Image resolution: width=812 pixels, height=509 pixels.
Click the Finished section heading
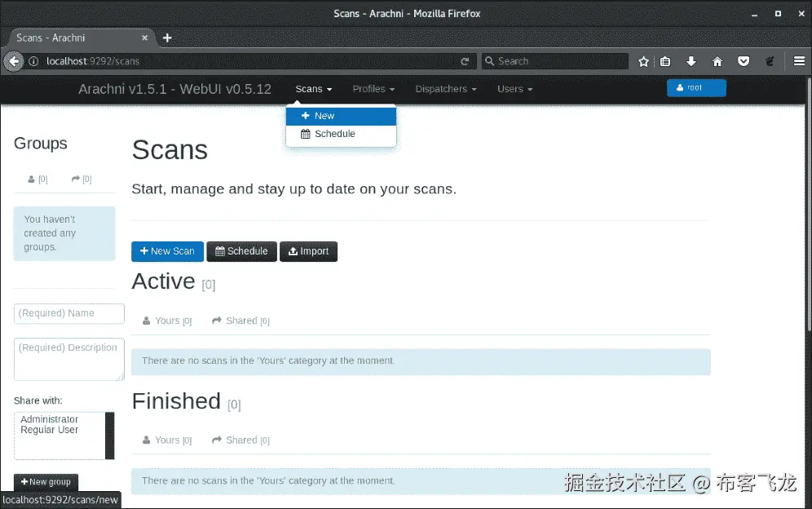(x=176, y=401)
